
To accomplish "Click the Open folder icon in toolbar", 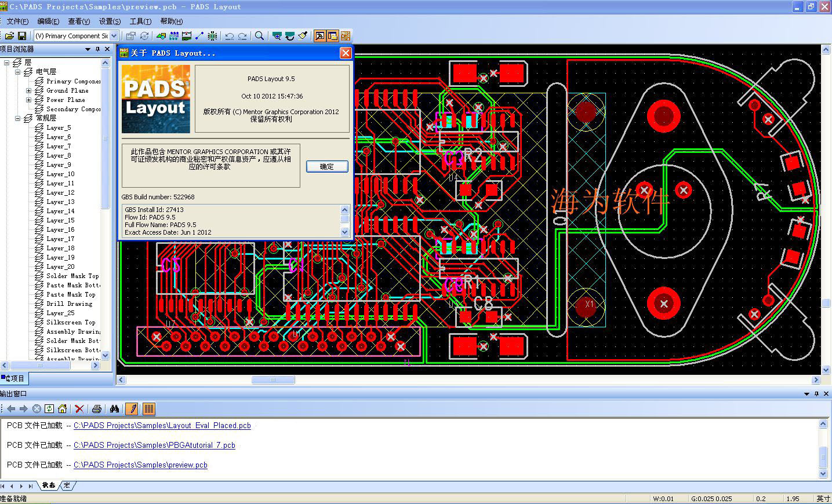I will (9, 36).
